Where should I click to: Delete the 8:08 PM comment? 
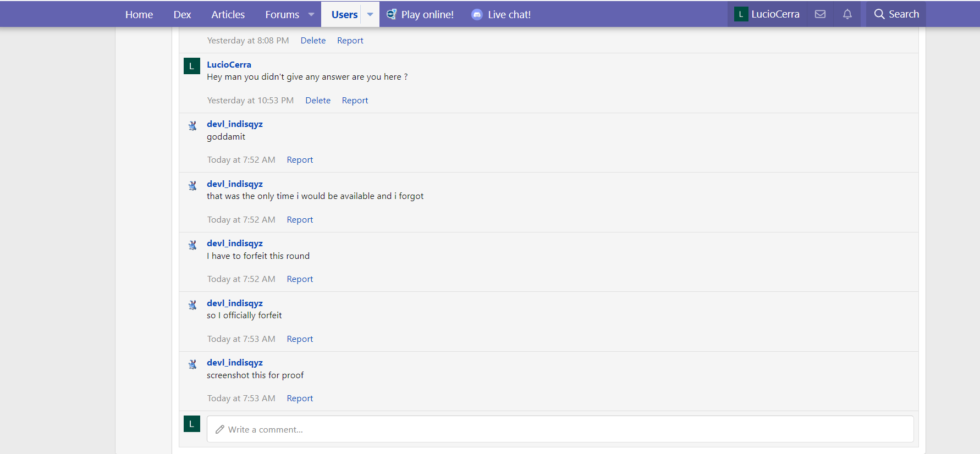pyautogui.click(x=313, y=41)
